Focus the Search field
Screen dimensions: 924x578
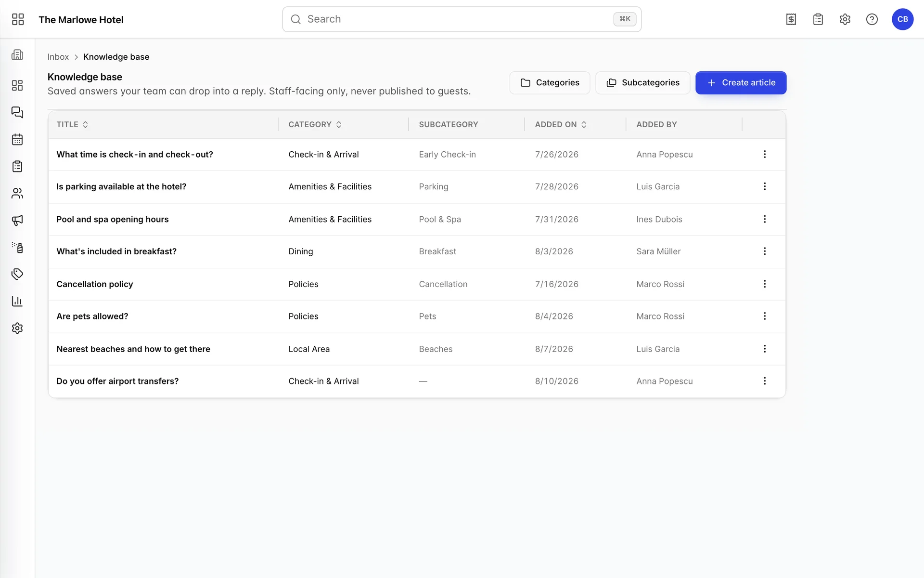pos(462,19)
